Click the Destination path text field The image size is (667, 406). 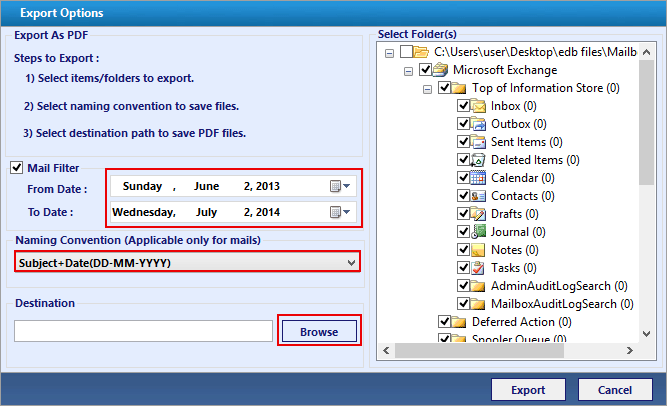pos(143,331)
